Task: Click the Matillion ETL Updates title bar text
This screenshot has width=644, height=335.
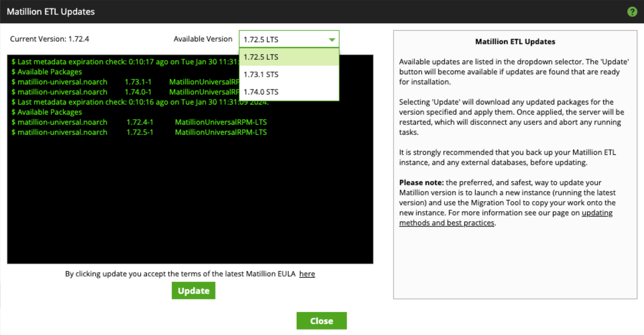Action: click(51, 12)
